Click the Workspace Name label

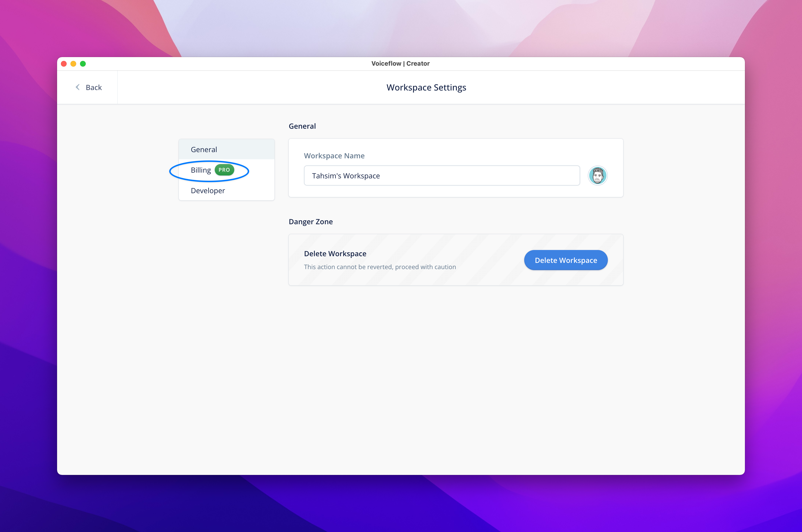334,156
